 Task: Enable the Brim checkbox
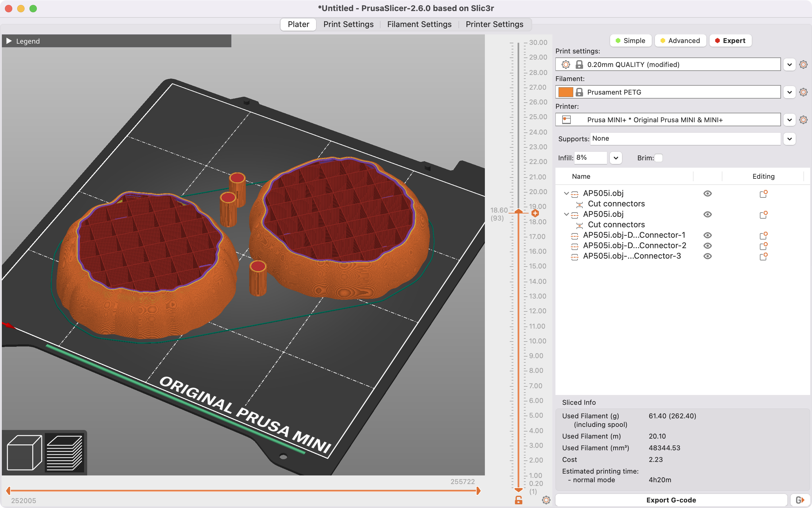(x=659, y=158)
